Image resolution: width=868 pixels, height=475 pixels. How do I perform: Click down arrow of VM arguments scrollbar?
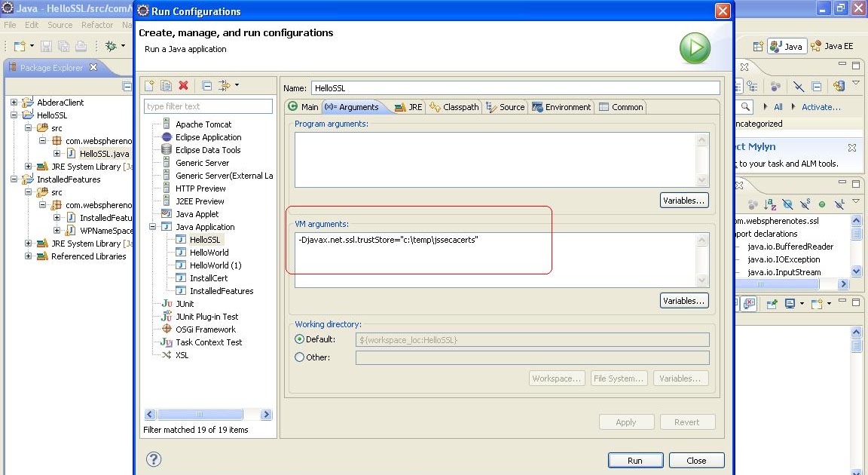point(702,280)
